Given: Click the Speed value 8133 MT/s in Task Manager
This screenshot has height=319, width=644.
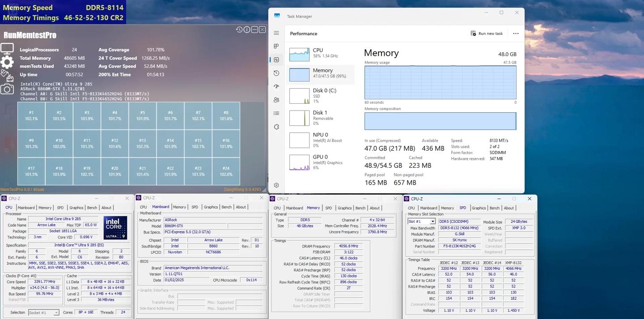Looking at the screenshot, I should [499, 140].
